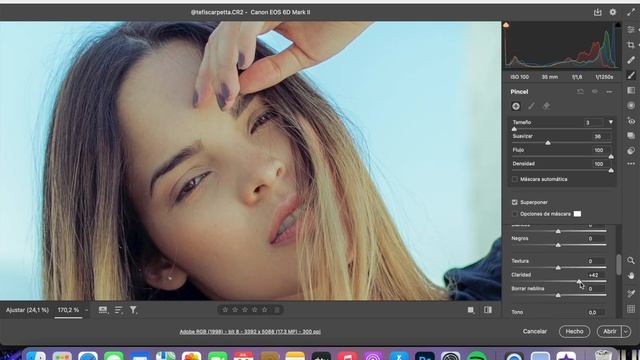Click the Hecho button
The image size is (640, 360).
click(x=574, y=331)
